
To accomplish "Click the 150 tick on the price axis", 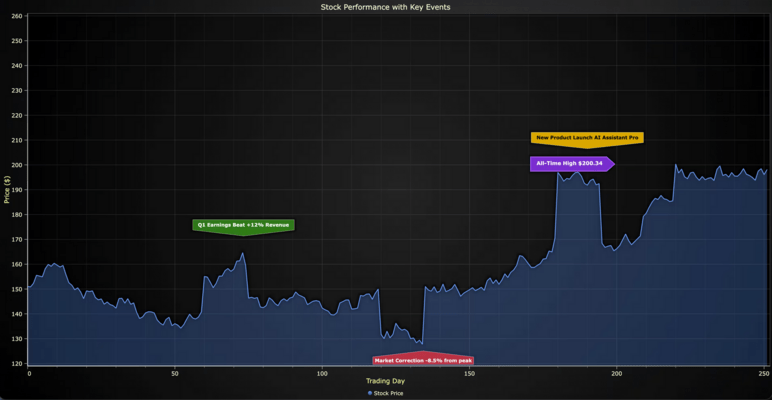I will (17, 289).
